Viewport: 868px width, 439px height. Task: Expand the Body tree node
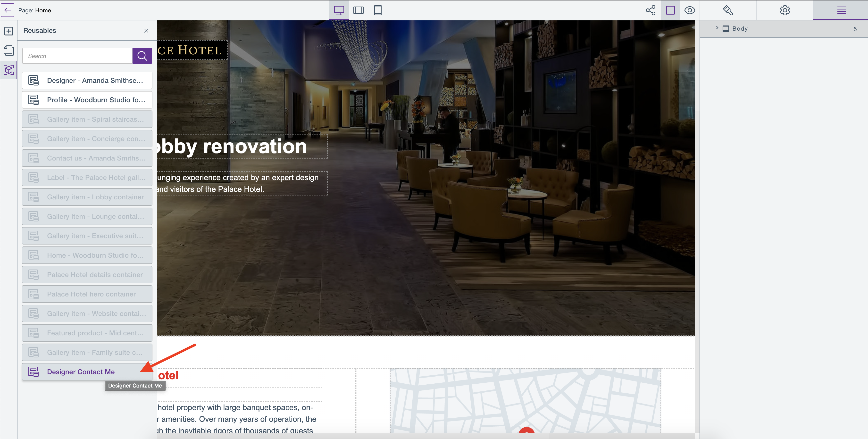(x=717, y=28)
